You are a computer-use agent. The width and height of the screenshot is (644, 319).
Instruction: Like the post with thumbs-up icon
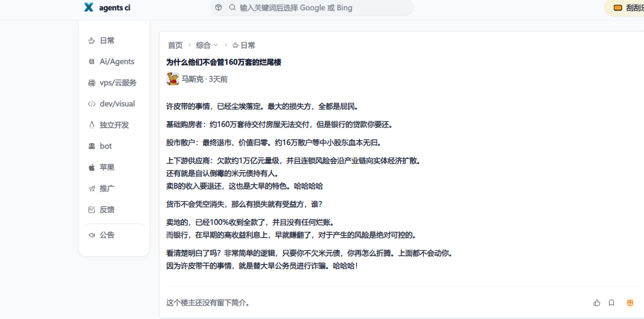[x=597, y=303]
